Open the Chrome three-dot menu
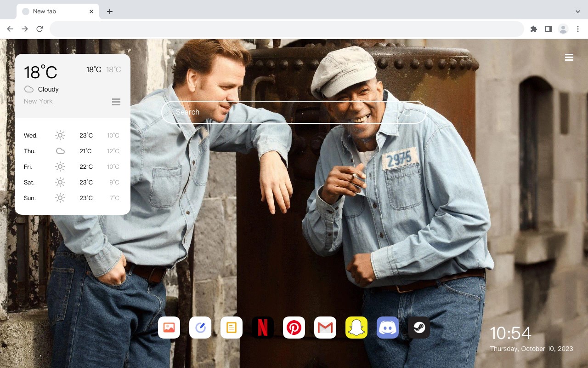Image resolution: width=588 pixels, height=368 pixels. (578, 29)
